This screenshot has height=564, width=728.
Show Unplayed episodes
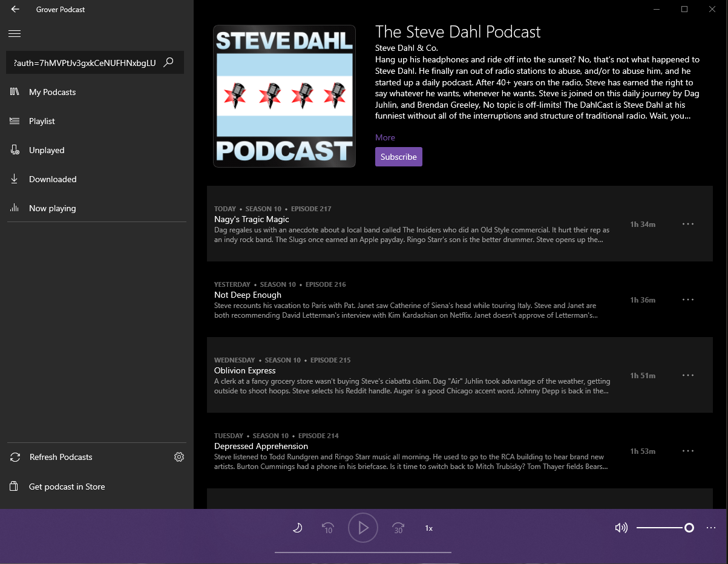97,150
